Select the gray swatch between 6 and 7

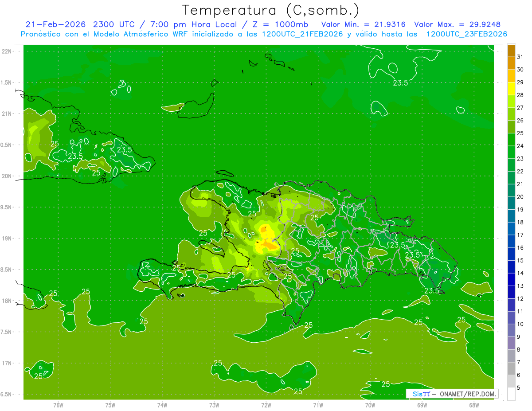pos(511,368)
